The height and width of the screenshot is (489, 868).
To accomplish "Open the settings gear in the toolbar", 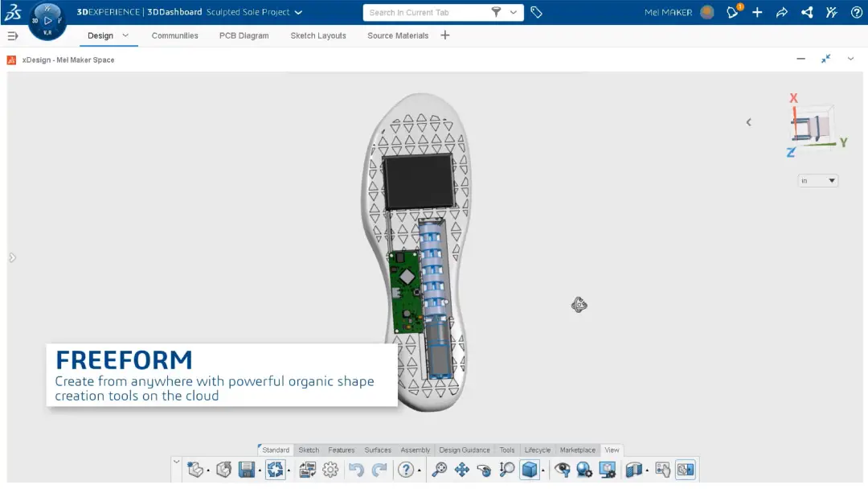I will tap(330, 469).
